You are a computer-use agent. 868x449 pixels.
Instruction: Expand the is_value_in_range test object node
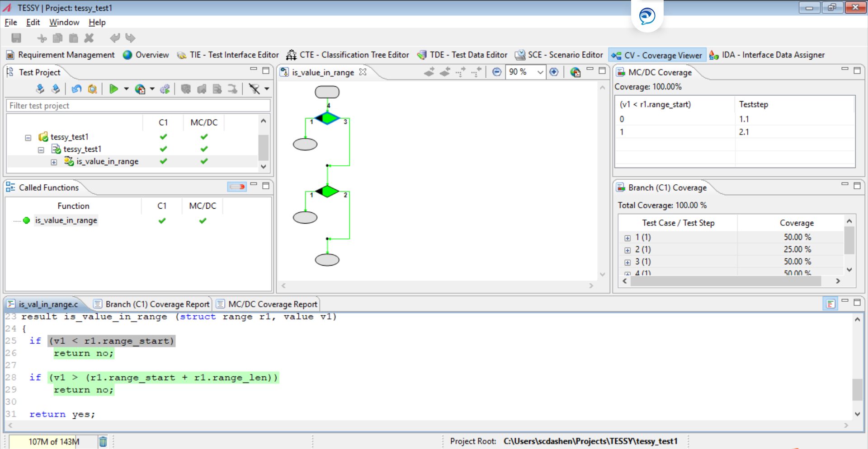54,162
